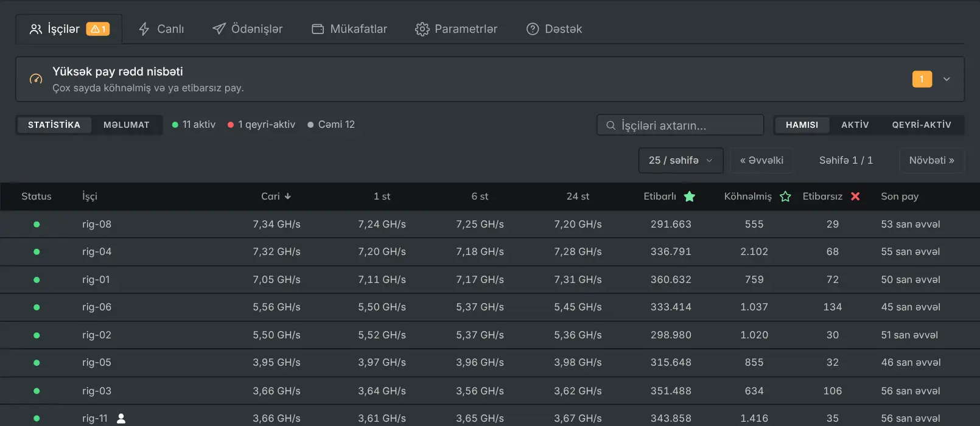Sort by İşçi column header

coord(89,197)
